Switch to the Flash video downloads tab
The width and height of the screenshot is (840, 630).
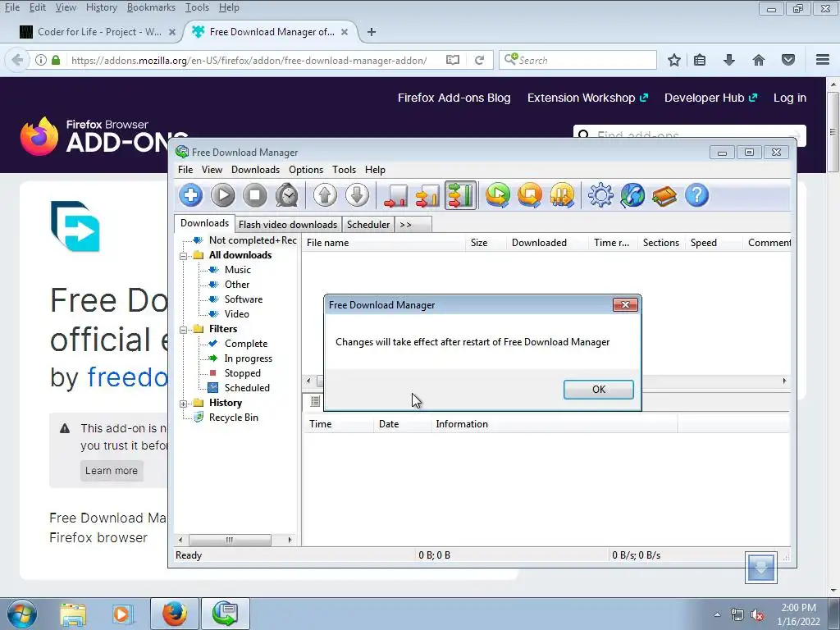coord(288,225)
